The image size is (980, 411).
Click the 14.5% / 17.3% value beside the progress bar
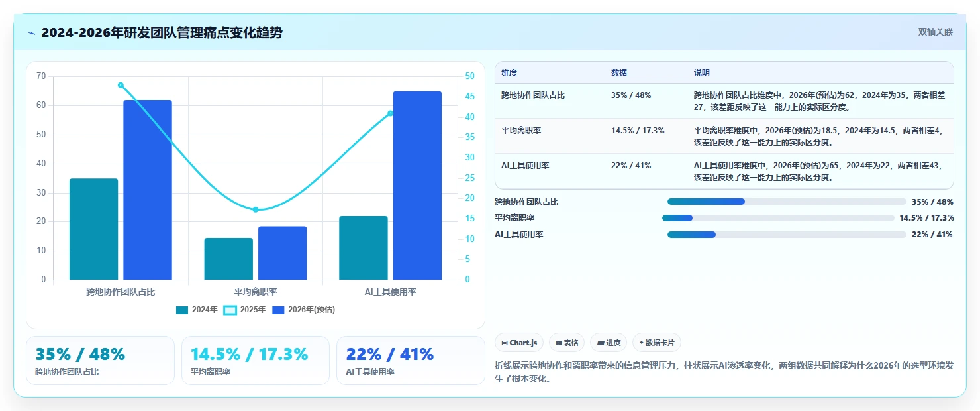(926, 218)
